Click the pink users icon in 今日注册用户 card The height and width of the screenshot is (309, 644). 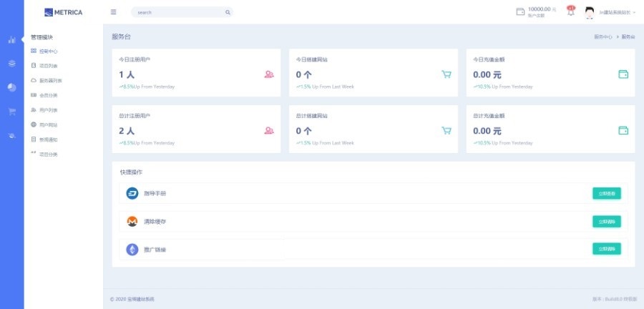coord(269,74)
